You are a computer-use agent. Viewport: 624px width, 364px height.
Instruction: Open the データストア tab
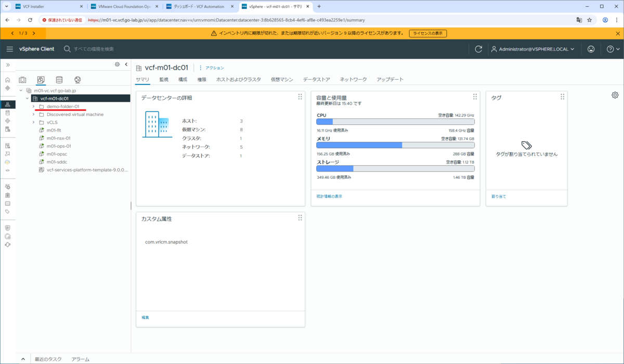317,80
